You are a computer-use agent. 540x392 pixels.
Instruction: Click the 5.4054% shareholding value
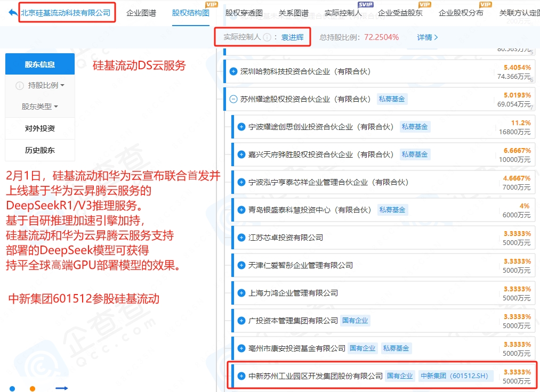(x=517, y=68)
